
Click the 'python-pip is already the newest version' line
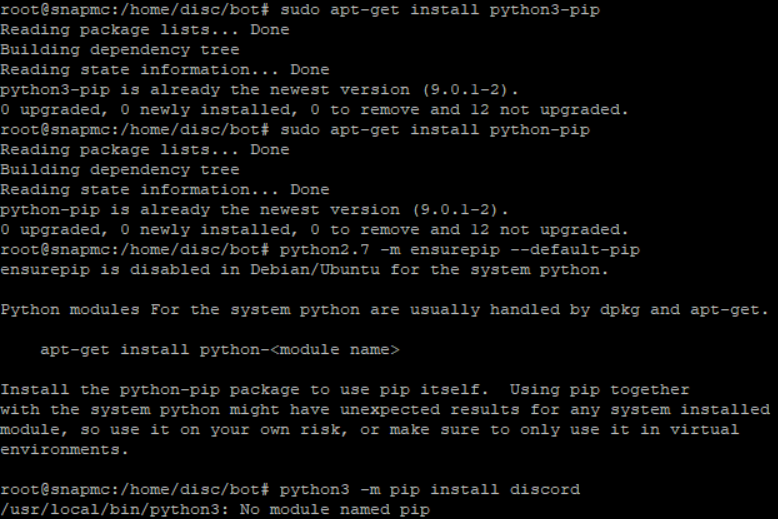[x=254, y=210]
